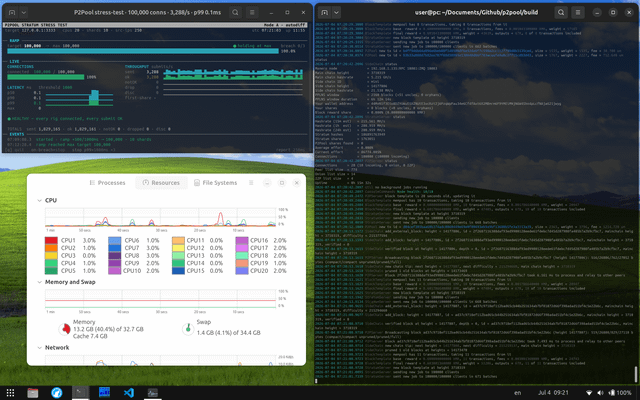Pick the CPU12 yellow swatch

click(178, 248)
